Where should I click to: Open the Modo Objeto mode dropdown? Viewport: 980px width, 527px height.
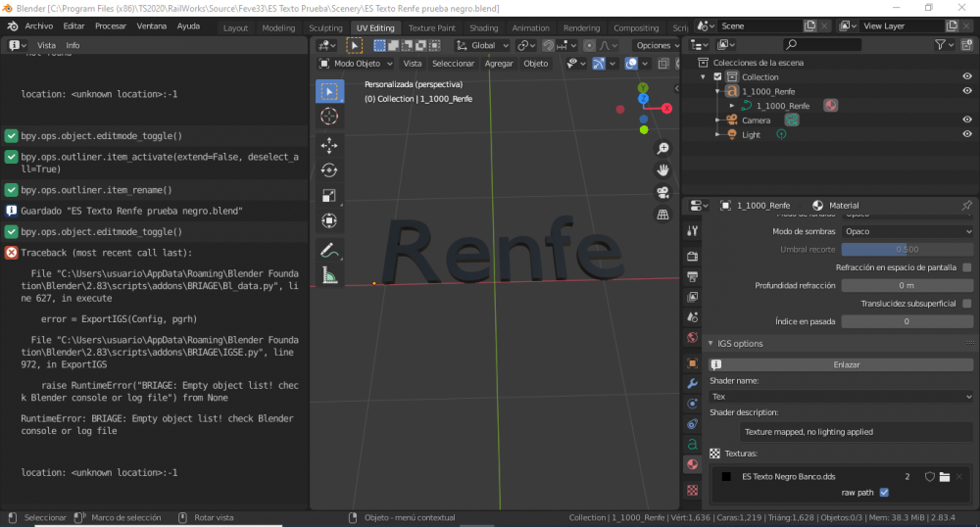coord(356,64)
